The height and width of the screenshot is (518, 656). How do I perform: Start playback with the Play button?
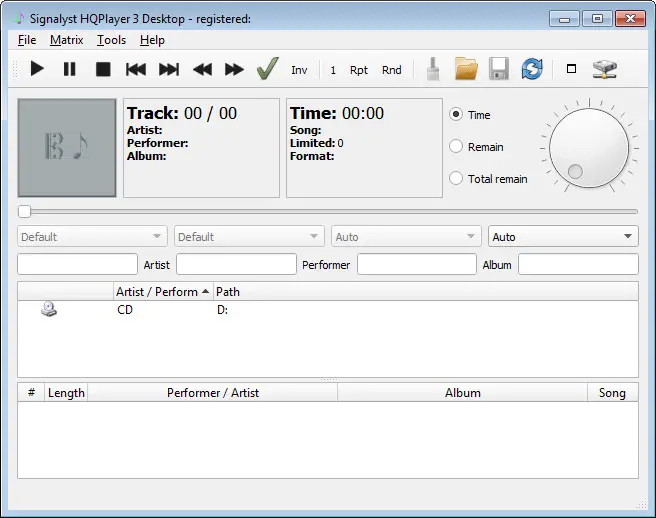pos(37,69)
